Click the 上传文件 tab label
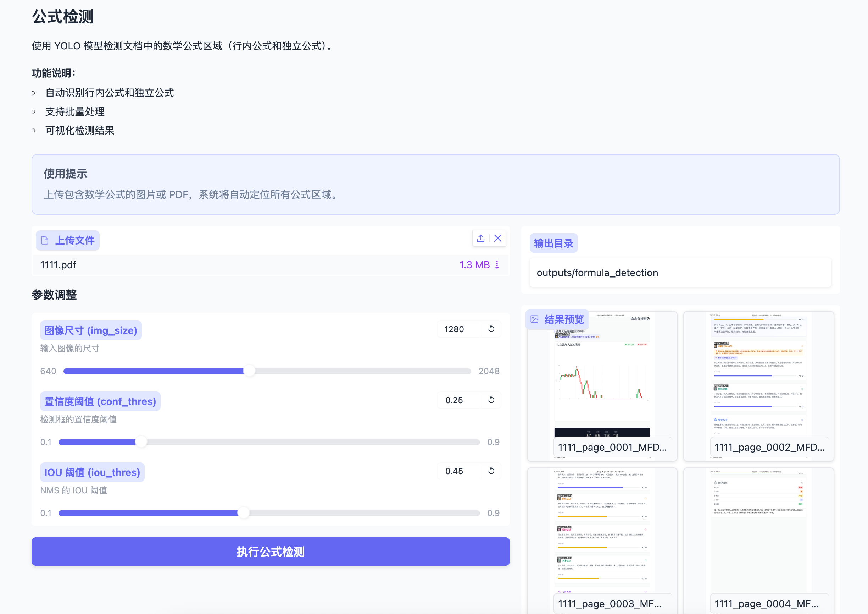This screenshot has width=868, height=614. pyautogui.click(x=75, y=240)
